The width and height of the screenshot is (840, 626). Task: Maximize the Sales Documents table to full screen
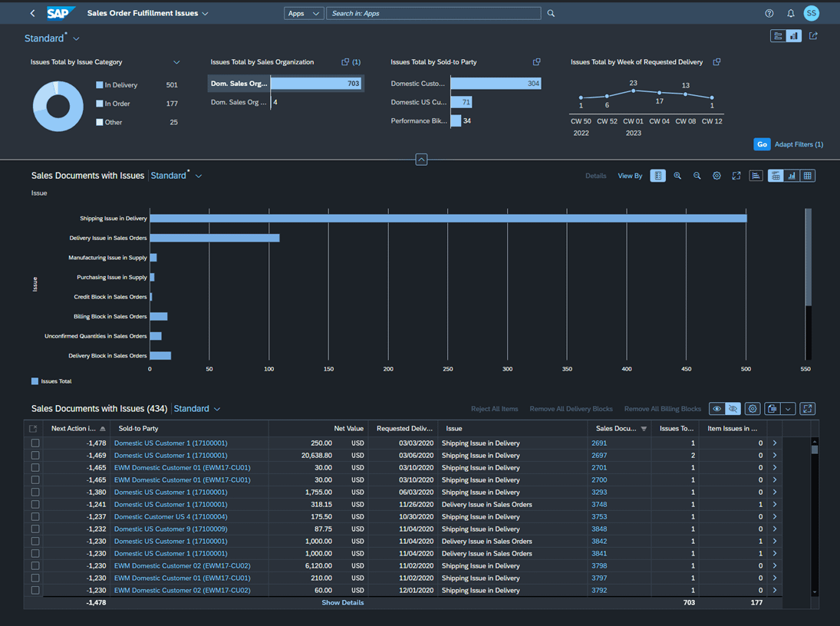tap(808, 409)
